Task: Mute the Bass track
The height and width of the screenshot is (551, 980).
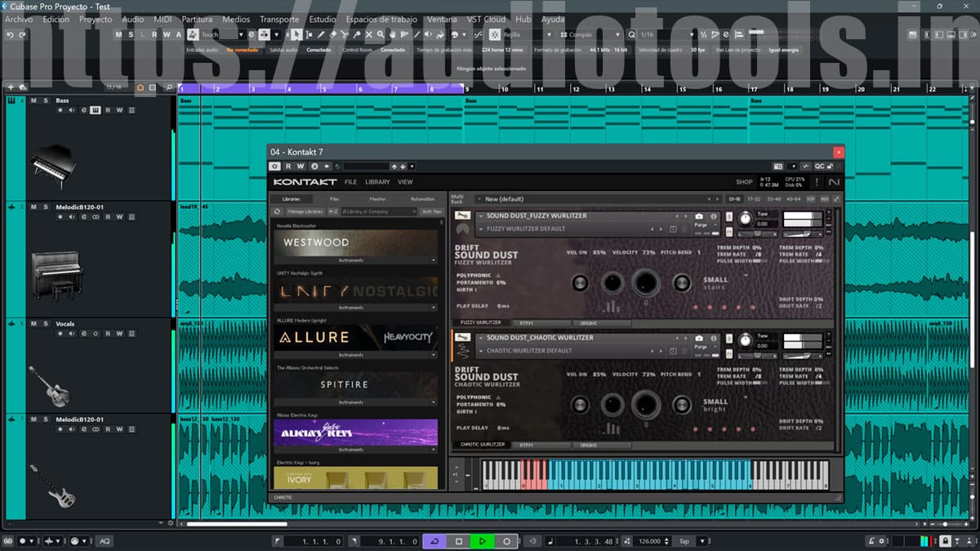Action: click(x=34, y=100)
